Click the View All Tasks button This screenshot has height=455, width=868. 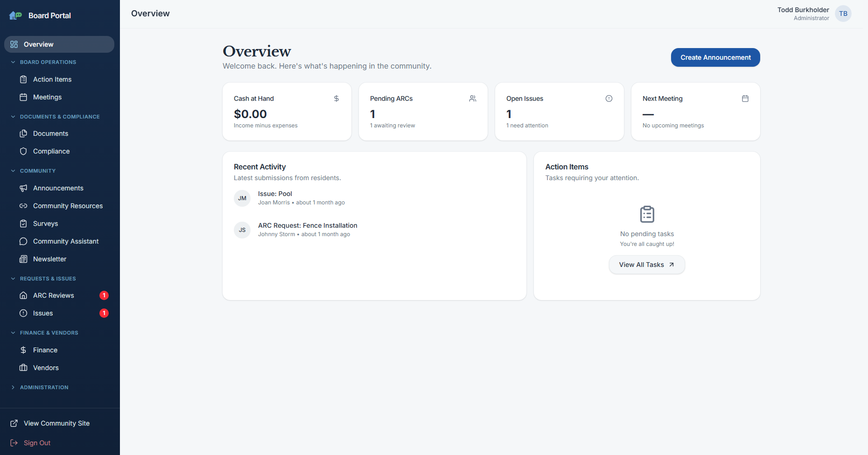[646, 265]
